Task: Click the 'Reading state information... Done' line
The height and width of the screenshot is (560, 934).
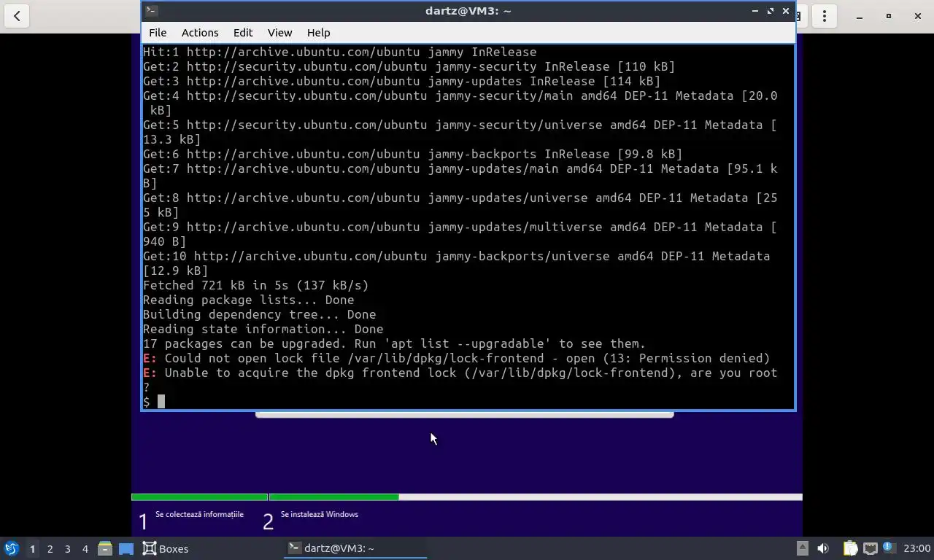Action: pyautogui.click(x=263, y=329)
